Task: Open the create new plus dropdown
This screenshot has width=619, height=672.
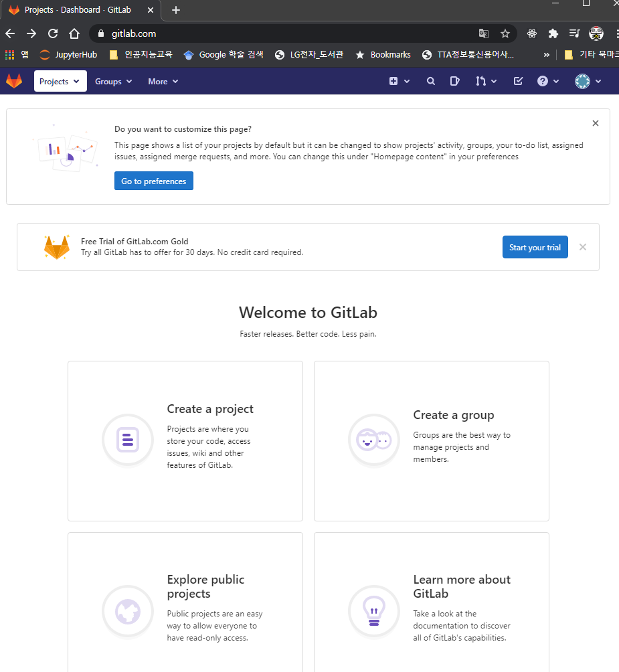Action: tap(400, 81)
